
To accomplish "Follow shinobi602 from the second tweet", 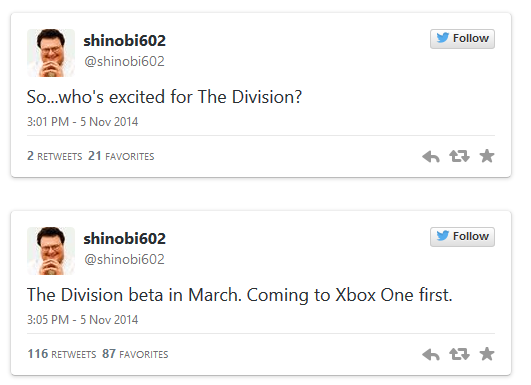I will click(x=462, y=237).
